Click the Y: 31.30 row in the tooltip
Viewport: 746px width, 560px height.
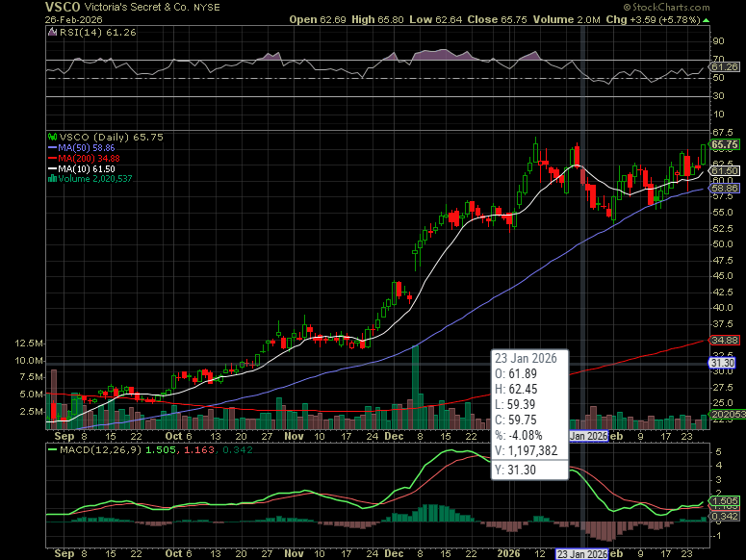(515, 470)
